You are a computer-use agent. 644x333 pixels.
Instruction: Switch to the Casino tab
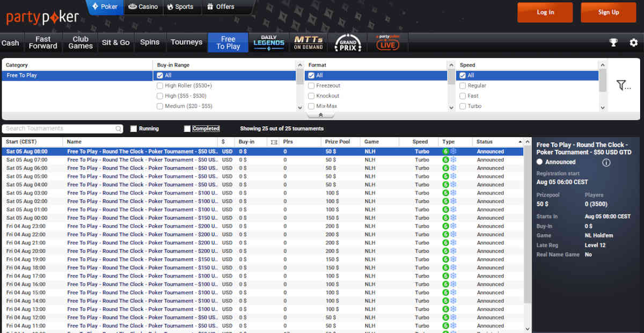pos(143,7)
